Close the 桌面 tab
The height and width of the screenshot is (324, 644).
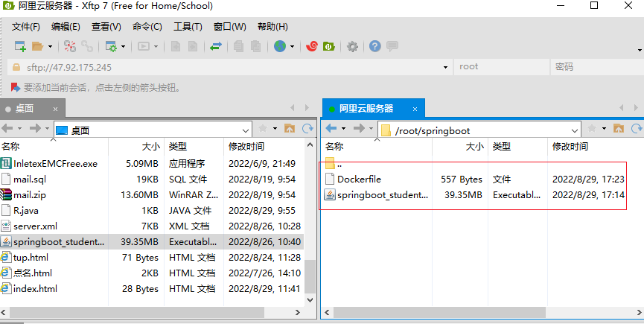55,109
